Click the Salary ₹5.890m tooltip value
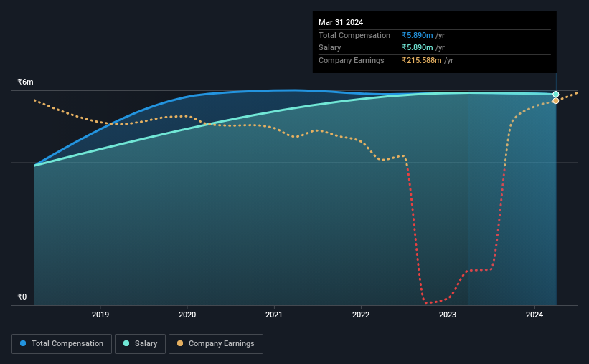 point(418,48)
